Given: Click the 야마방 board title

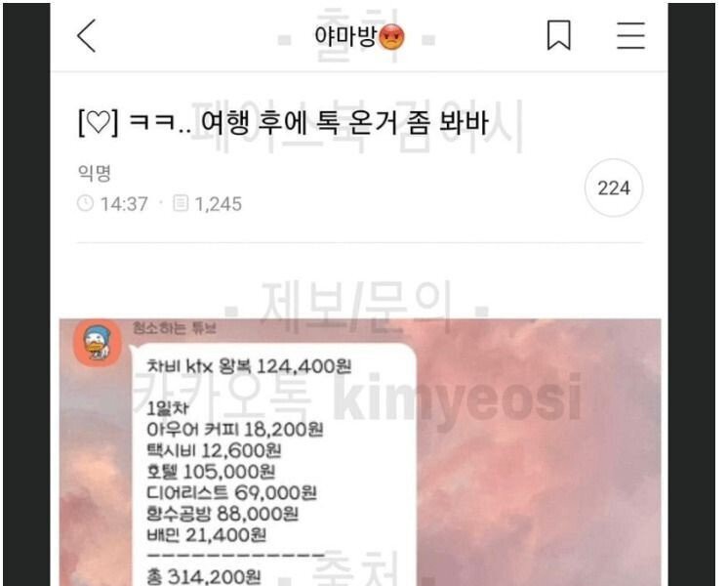Looking at the screenshot, I should 345,36.
